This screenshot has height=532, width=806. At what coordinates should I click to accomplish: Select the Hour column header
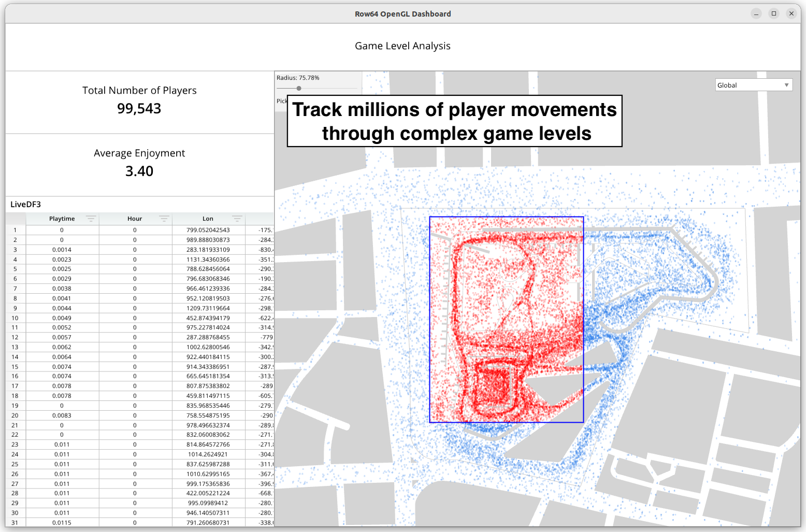tap(135, 218)
